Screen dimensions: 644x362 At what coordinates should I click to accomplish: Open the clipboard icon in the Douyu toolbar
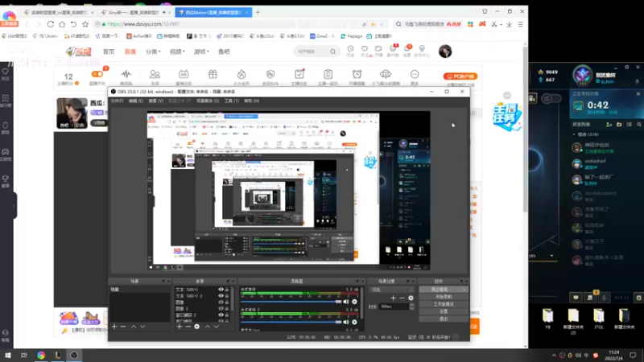pyautogui.click(x=328, y=74)
